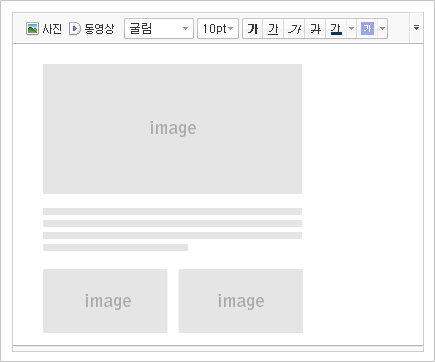This screenshot has height=362, width=435.
Task: Click the editor resize bar at bottom
Action: [218, 349]
